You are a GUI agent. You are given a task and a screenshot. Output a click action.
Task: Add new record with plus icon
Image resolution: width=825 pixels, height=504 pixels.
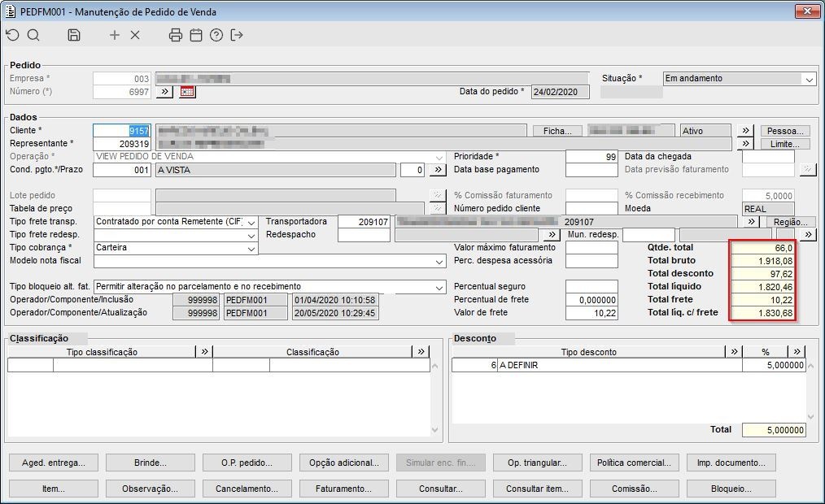114,35
